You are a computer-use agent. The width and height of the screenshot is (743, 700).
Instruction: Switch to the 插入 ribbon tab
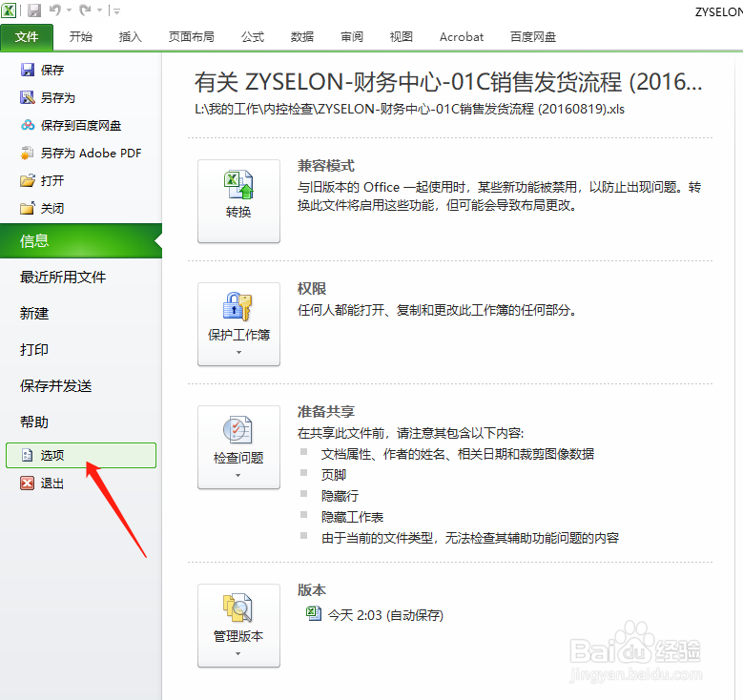coord(130,37)
